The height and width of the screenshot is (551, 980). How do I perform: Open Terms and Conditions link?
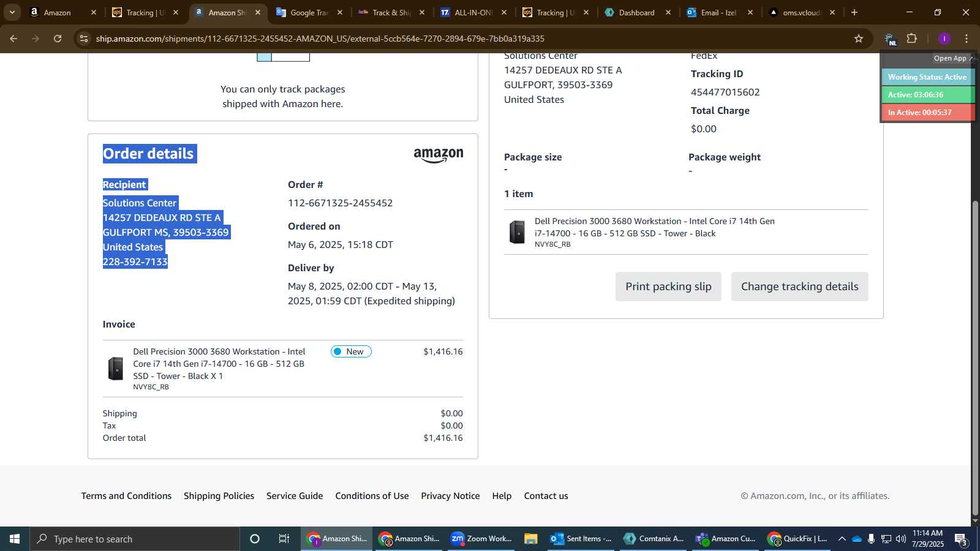126,496
